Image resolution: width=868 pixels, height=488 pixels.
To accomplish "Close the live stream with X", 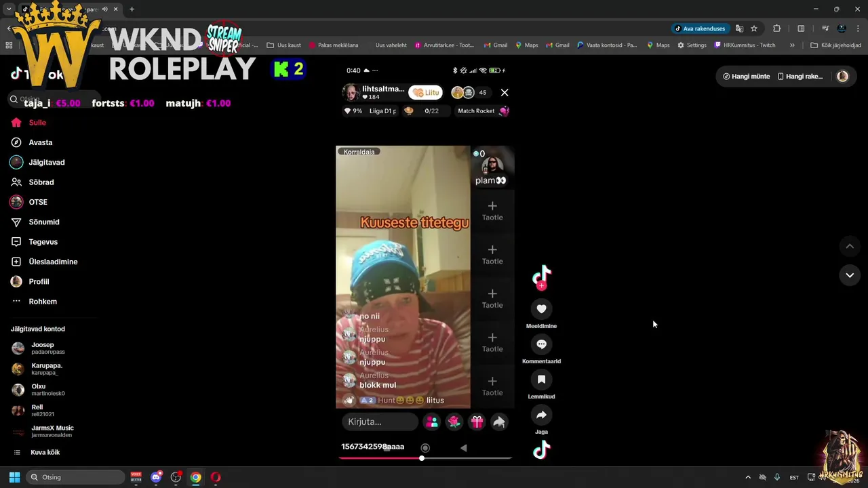I will 505,92.
